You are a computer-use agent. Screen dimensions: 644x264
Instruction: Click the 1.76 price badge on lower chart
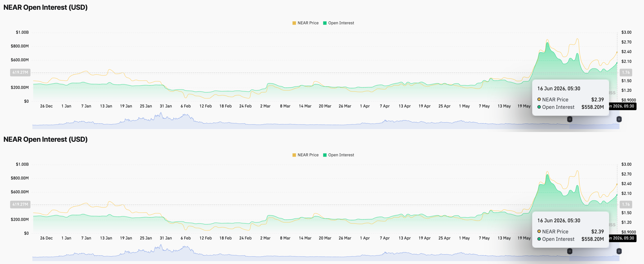[x=626, y=204]
